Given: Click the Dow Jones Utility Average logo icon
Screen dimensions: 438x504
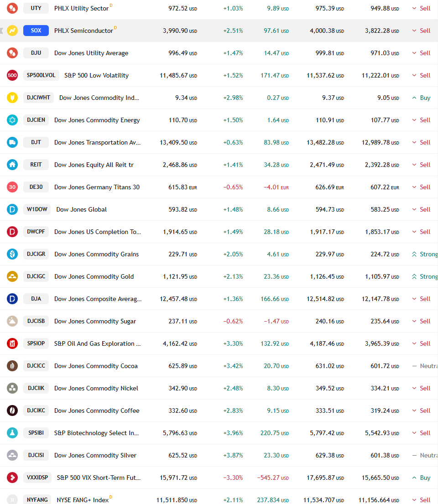Looking at the screenshot, I should [x=12, y=53].
